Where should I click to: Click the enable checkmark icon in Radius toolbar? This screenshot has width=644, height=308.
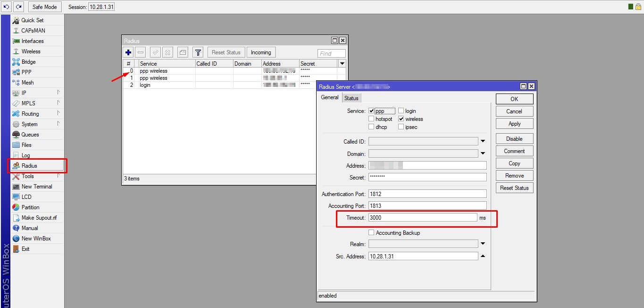(x=155, y=52)
